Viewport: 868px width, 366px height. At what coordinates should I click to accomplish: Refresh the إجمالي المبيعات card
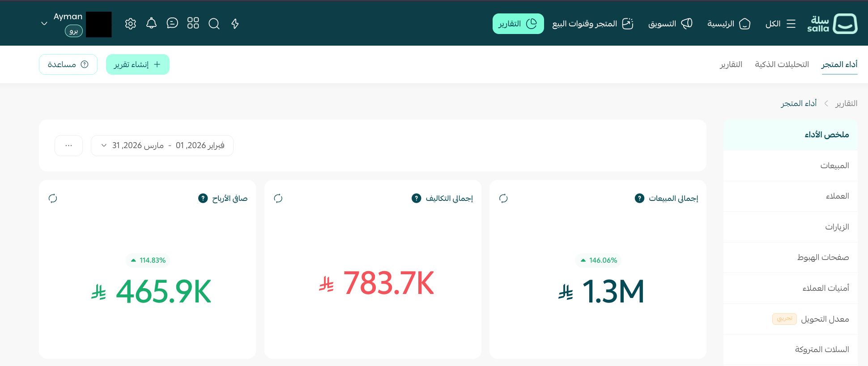[503, 198]
